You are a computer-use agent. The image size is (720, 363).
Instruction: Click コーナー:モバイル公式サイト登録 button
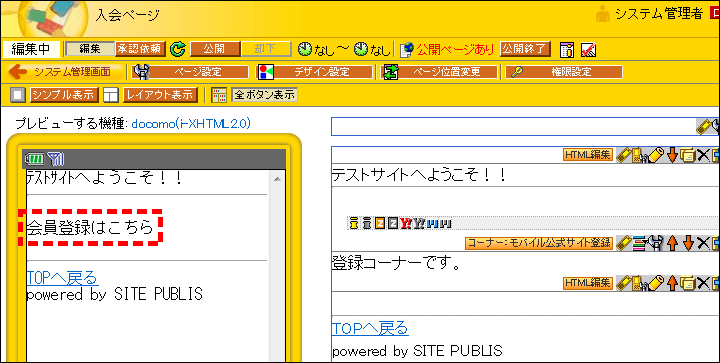coord(539,243)
